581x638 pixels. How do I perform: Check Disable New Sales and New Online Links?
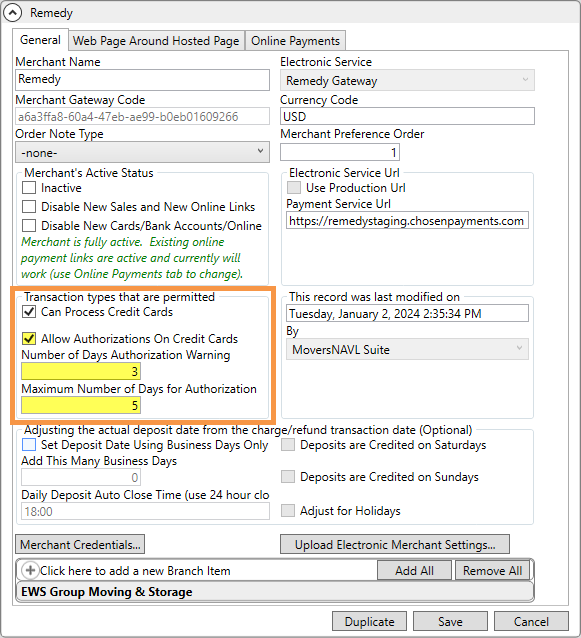pos(29,206)
